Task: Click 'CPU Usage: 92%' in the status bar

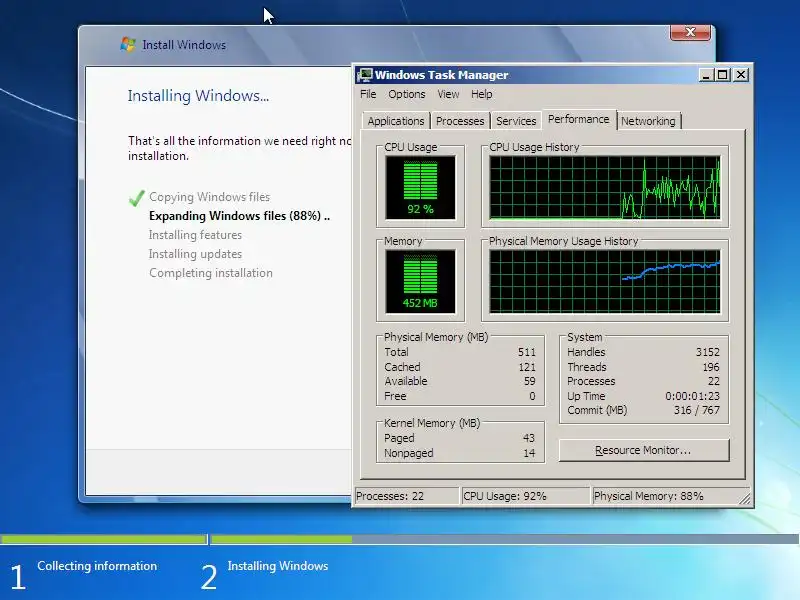Action: 505,496
